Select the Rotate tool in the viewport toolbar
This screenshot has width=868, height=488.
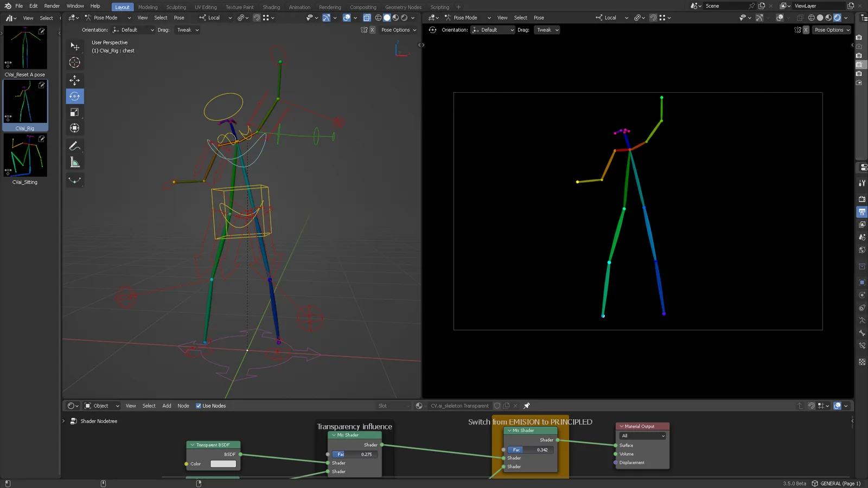click(x=75, y=96)
